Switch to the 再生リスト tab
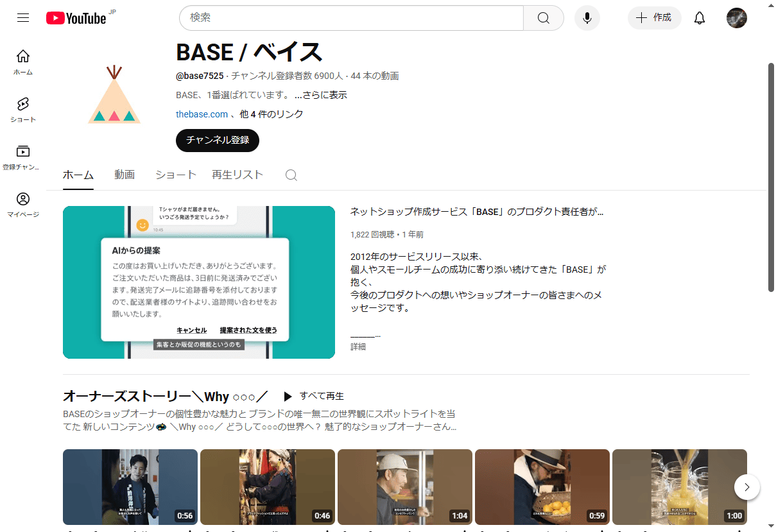Viewport: 776px width, 532px height. coord(237,175)
